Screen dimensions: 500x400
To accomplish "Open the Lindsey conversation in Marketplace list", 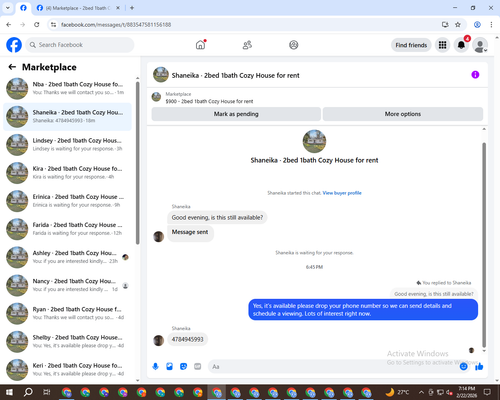I will (x=67, y=145).
